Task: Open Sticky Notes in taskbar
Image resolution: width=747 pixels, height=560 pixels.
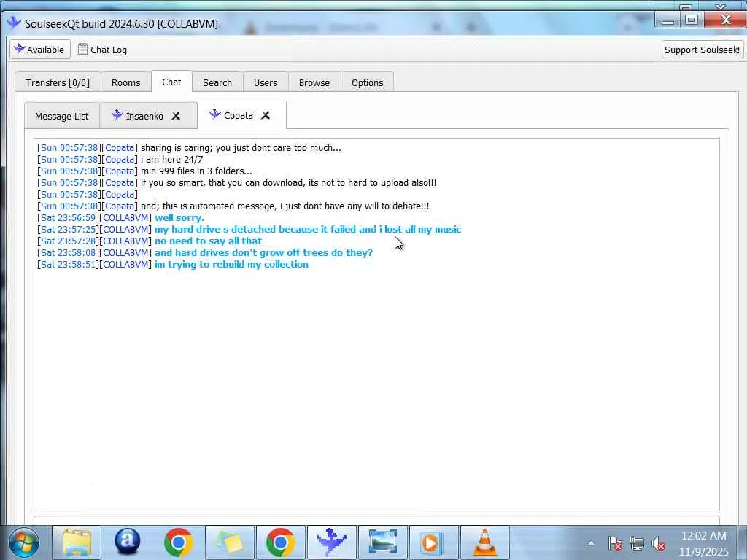Action: (x=229, y=542)
